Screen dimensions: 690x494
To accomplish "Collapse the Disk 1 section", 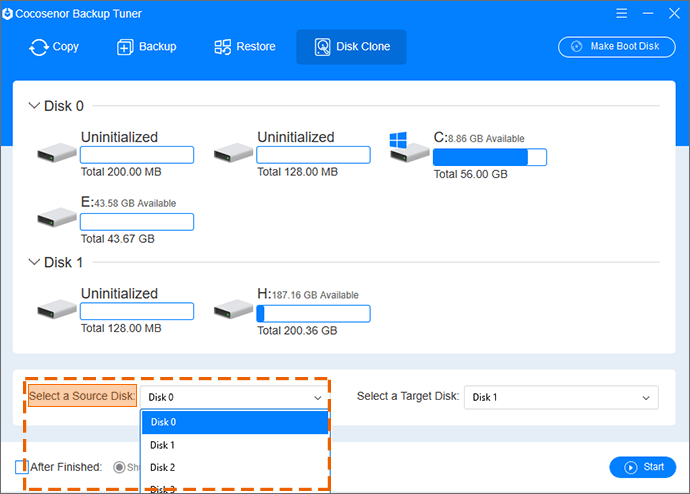I will point(33,262).
